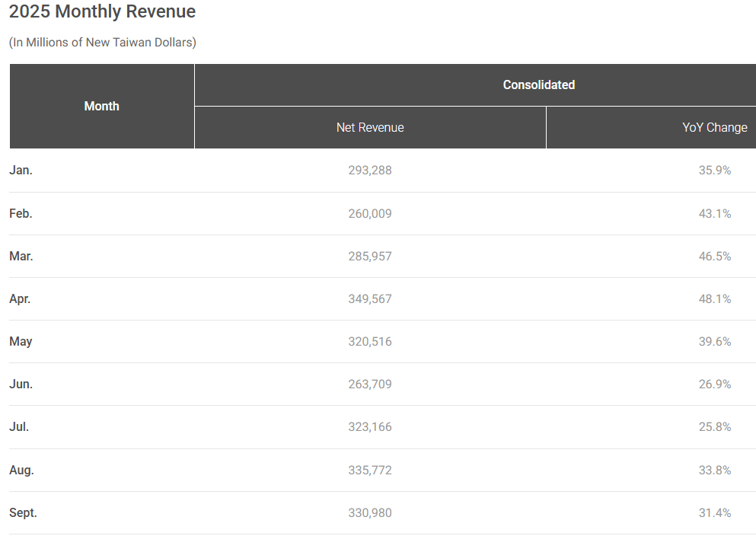Click the Net Revenue column header

(x=370, y=127)
